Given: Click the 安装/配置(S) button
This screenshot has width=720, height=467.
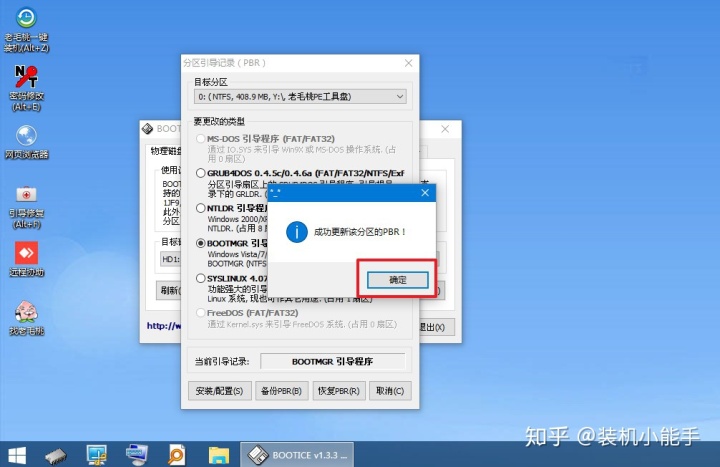Looking at the screenshot, I should click(219, 391).
